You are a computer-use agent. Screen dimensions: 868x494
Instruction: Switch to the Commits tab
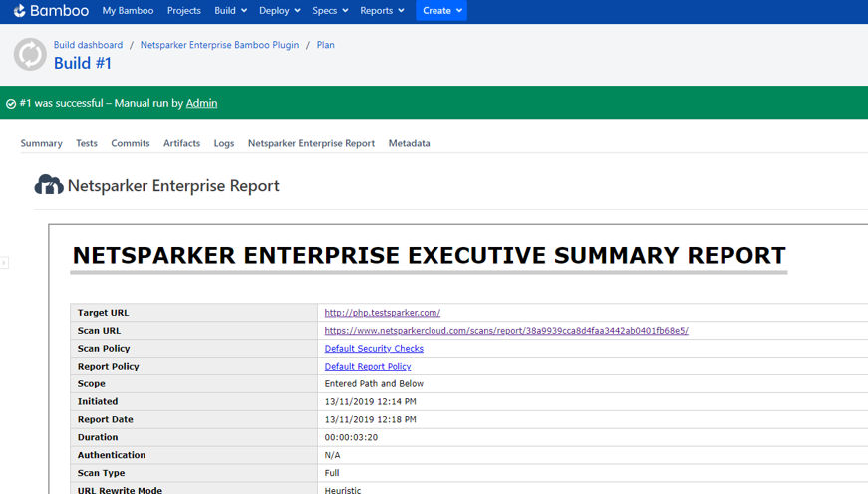tap(131, 143)
